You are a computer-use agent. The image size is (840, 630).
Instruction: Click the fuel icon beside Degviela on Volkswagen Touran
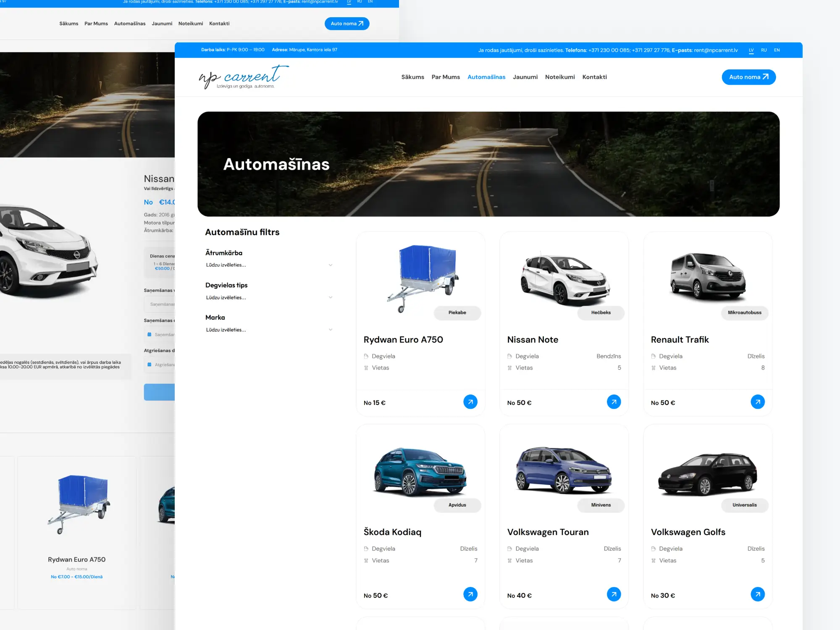[509, 549]
